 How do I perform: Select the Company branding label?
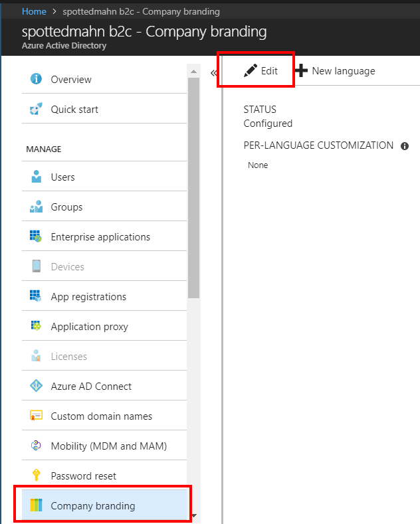click(x=93, y=506)
